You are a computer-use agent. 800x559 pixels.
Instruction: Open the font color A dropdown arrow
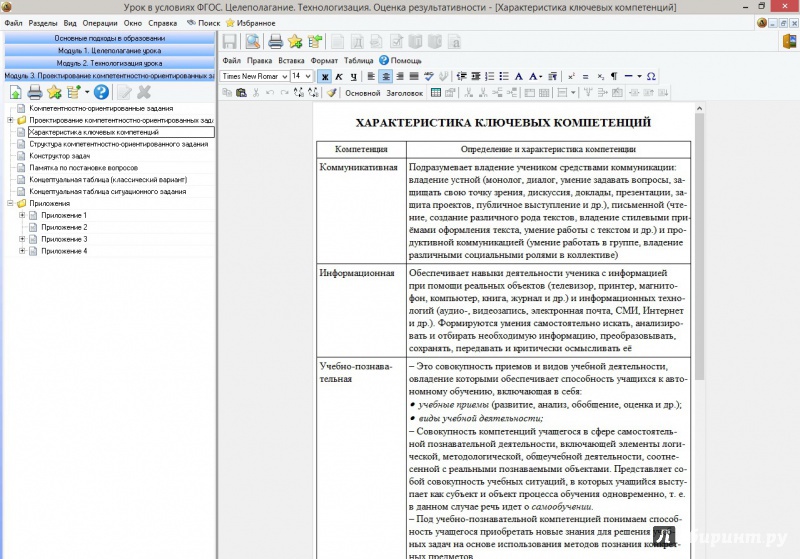(x=540, y=77)
